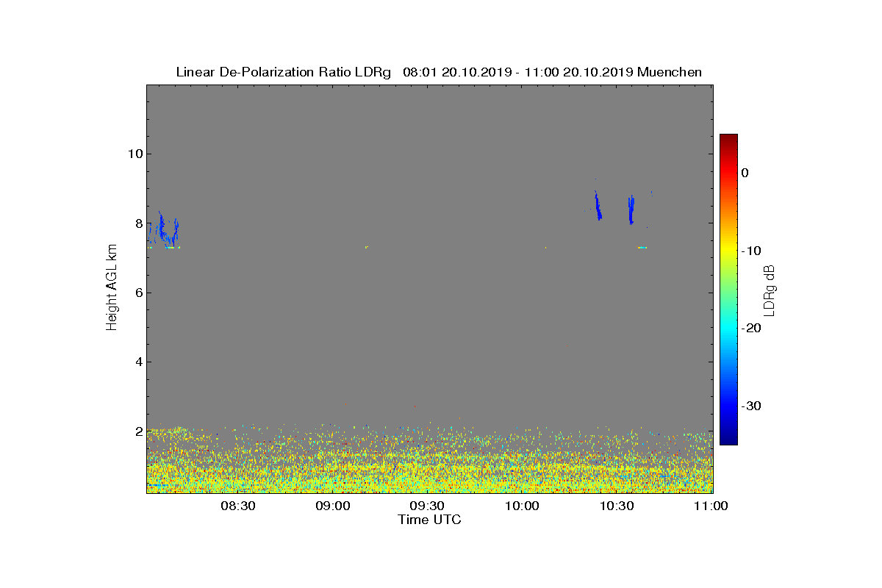The width and height of the screenshot is (882, 588).
Task: Click the Time UTC axis title
Action: coord(430,520)
